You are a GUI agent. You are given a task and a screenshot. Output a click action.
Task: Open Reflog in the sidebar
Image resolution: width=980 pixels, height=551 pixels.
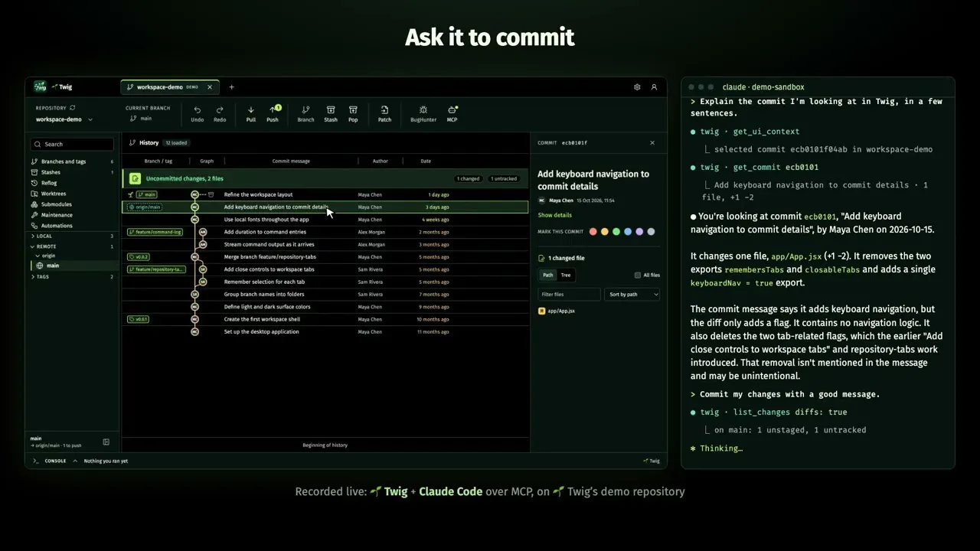tap(49, 183)
